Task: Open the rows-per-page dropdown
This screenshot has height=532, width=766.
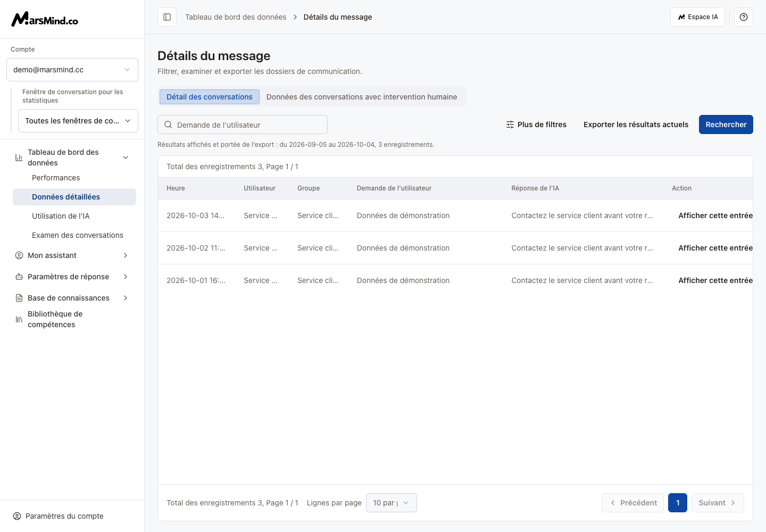Action: coord(392,503)
